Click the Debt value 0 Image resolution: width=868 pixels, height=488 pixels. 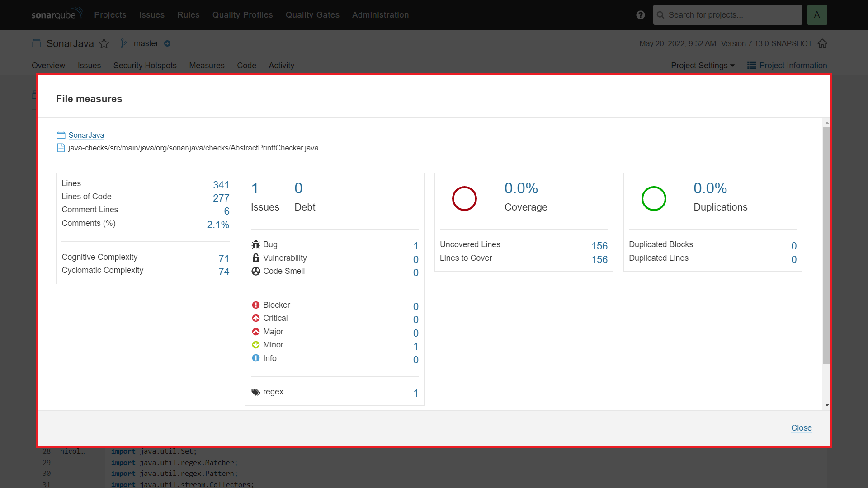(298, 188)
